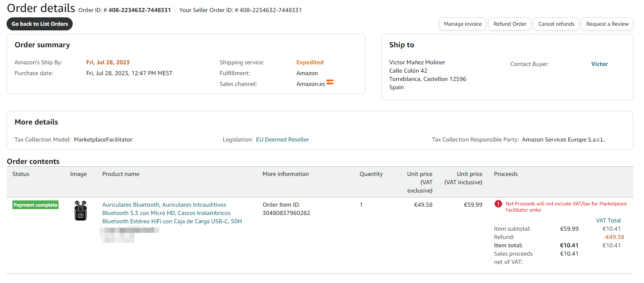Open Manage invoice

coord(463,24)
